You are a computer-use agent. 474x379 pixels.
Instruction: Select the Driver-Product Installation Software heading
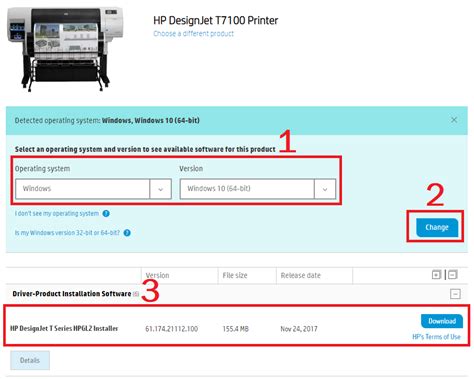(x=72, y=294)
